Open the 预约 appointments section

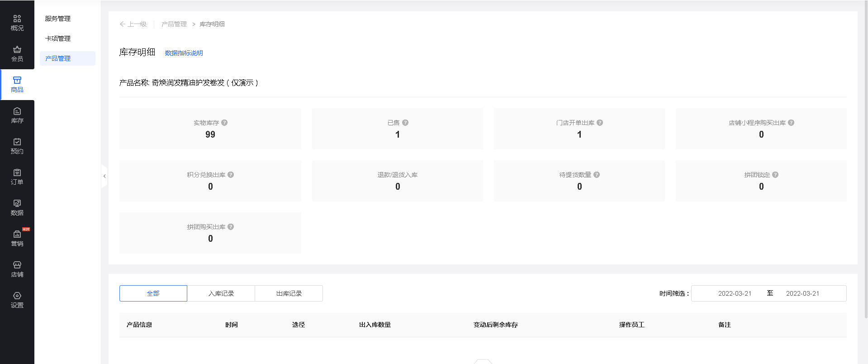[x=17, y=146]
